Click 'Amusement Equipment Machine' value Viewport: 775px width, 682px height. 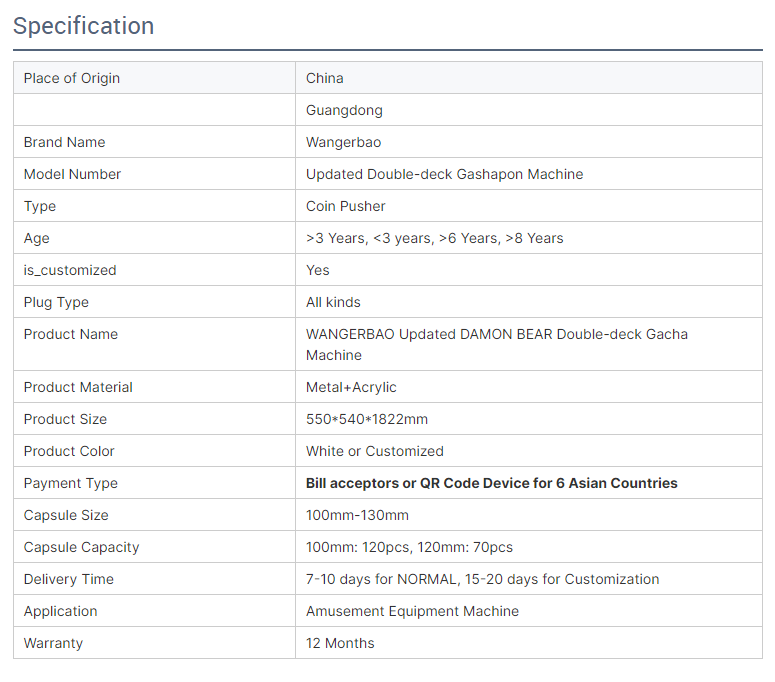412,611
